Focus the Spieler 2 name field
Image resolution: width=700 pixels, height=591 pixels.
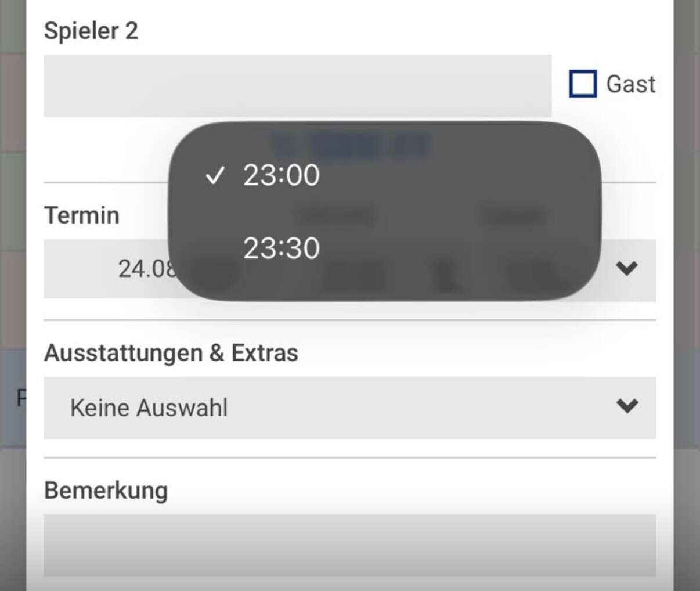point(298,86)
